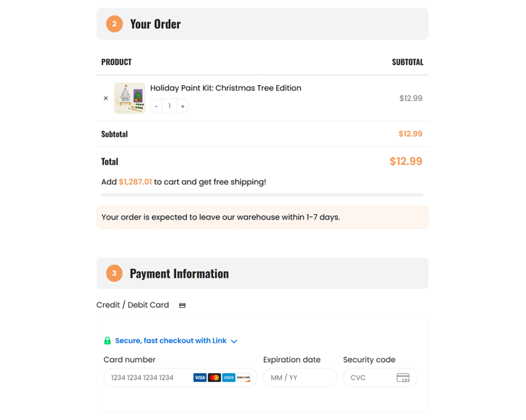Increase quantity with the plus button
Screen dimensions: 526x420
click(182, 106)
